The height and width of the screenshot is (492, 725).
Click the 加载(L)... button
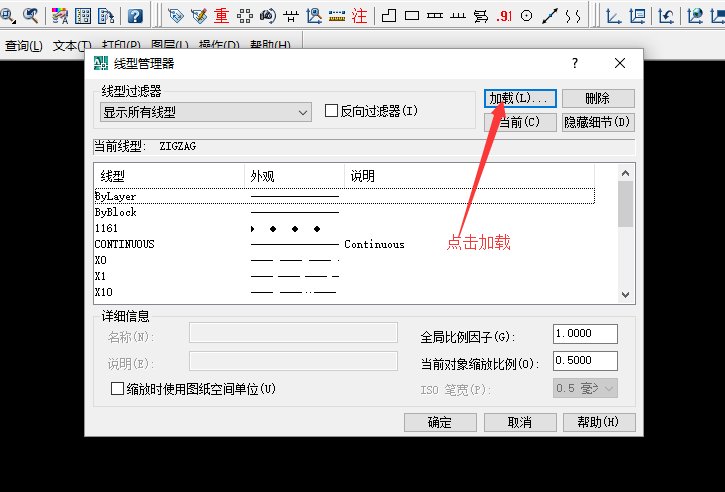pos(520,98)
